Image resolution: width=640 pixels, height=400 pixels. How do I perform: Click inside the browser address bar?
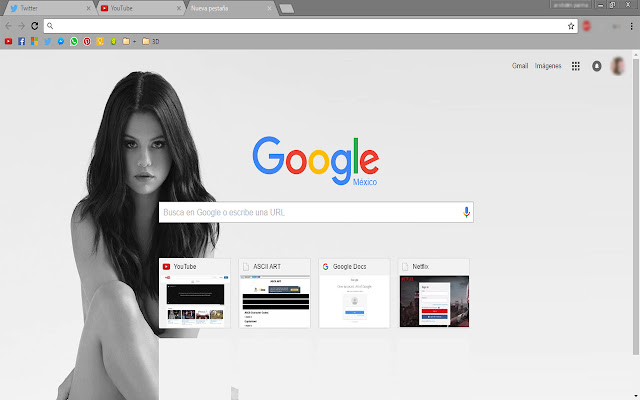[x=310, y=26]
